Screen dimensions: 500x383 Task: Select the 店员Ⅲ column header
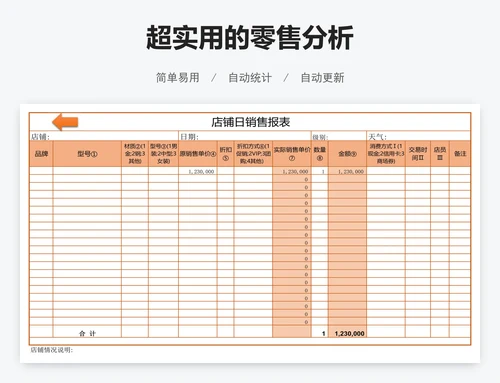[440, 154]
